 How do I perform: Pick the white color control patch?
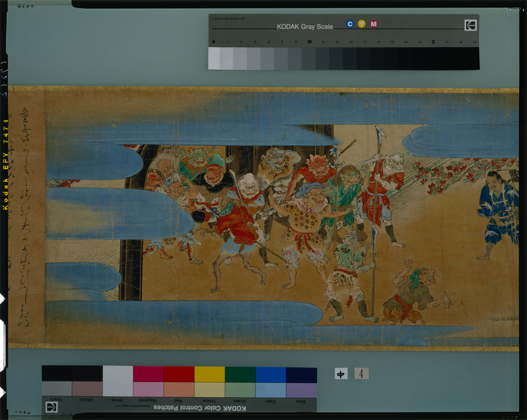pos(118,381)
